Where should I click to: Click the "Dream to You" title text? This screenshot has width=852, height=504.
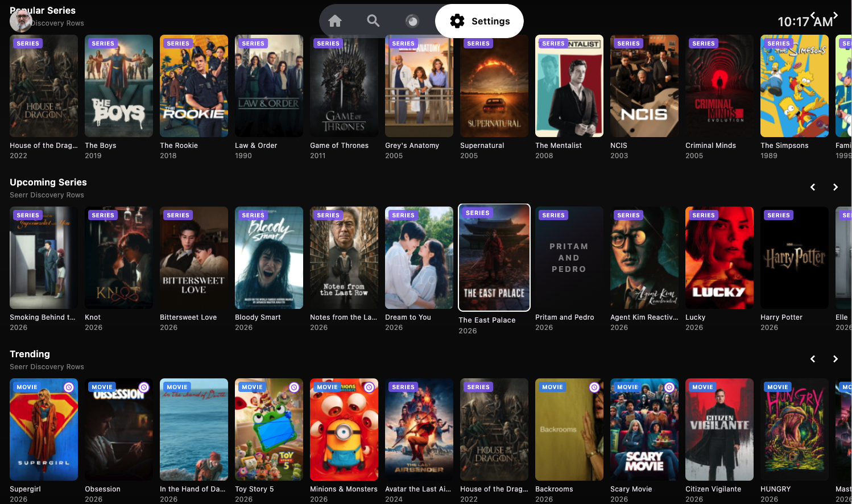[x=408, y=317]
